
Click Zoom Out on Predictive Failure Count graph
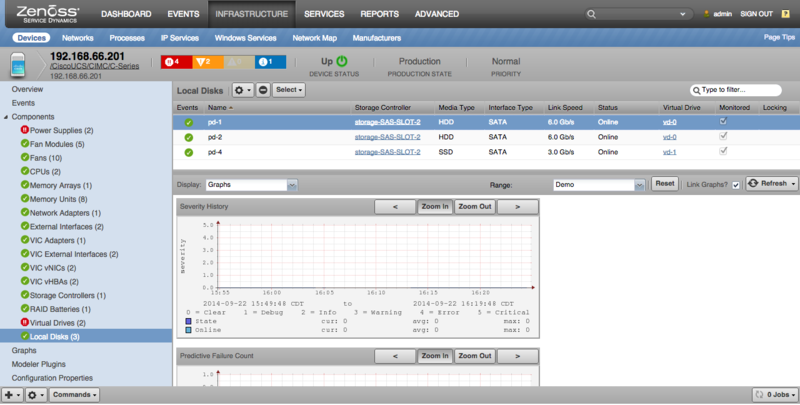point(474,356)
